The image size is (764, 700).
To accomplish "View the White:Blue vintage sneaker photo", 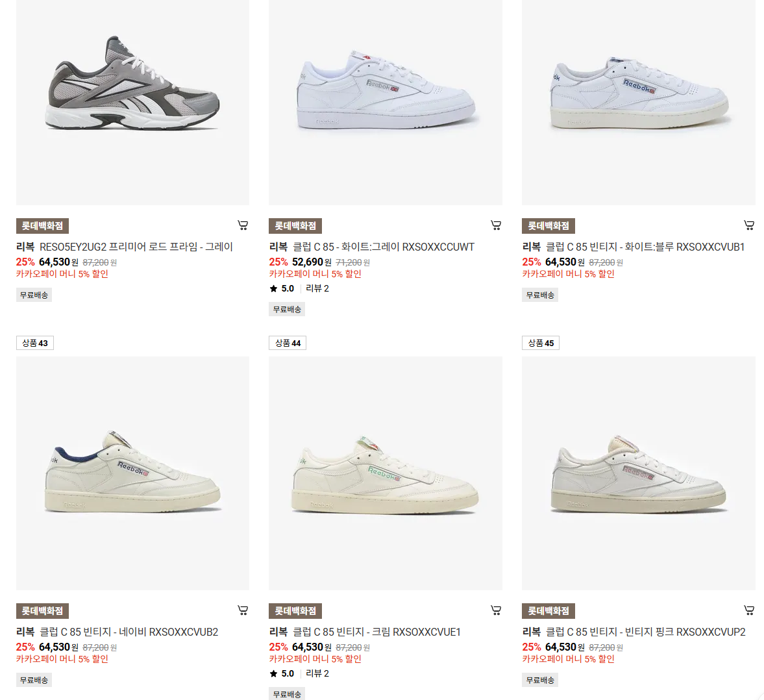I will pos(638,103).
